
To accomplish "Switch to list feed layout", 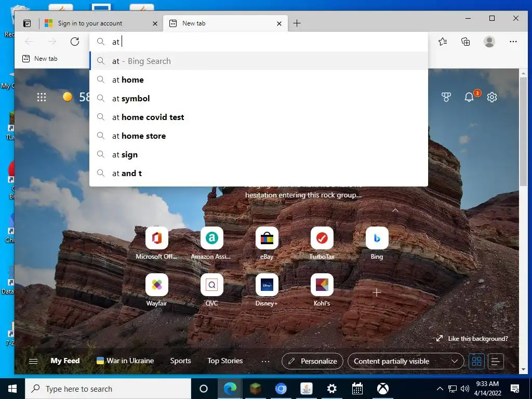I will [496, 361].
